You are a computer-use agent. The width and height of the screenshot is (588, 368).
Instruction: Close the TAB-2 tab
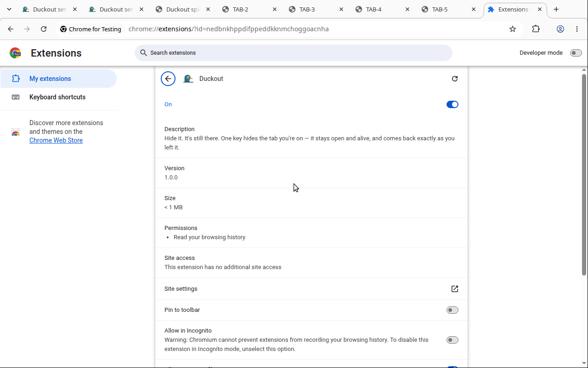[275, 9]
